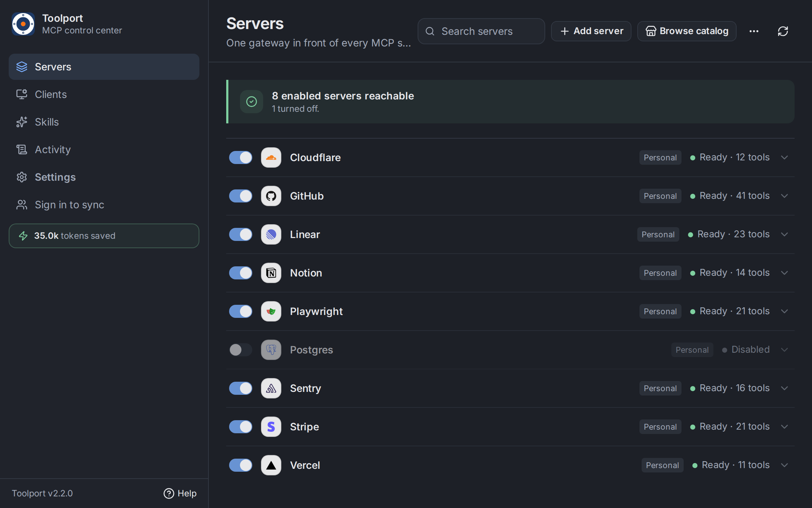Image resolution: width=812 pixels, height=508 pixels.
Task: Click the Linear server icon
Action: pyautogui.click(x=271, y=234)
